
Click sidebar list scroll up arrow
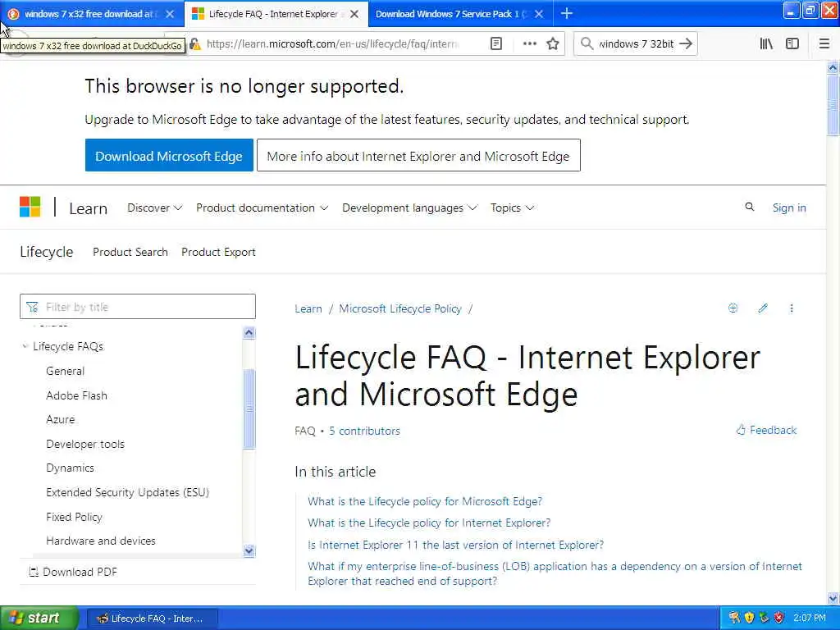click(x=249, y=333)
